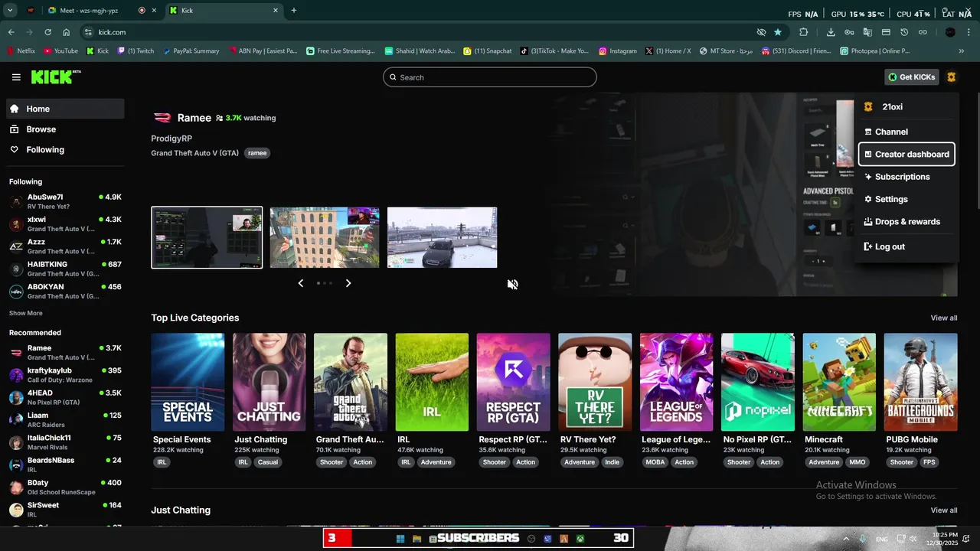Open the RV There Yet? category card
The width and height of the screenshot is (980, 551).
(x=595, y=382)
